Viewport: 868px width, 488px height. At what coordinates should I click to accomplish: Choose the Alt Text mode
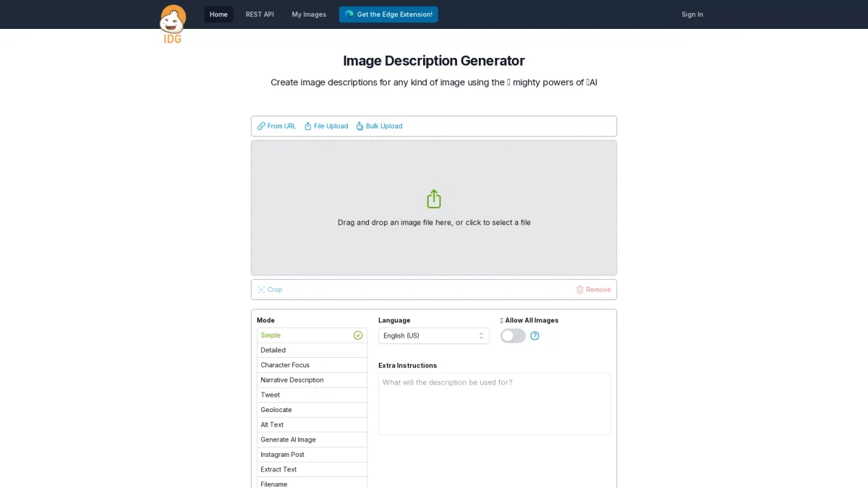312,424
